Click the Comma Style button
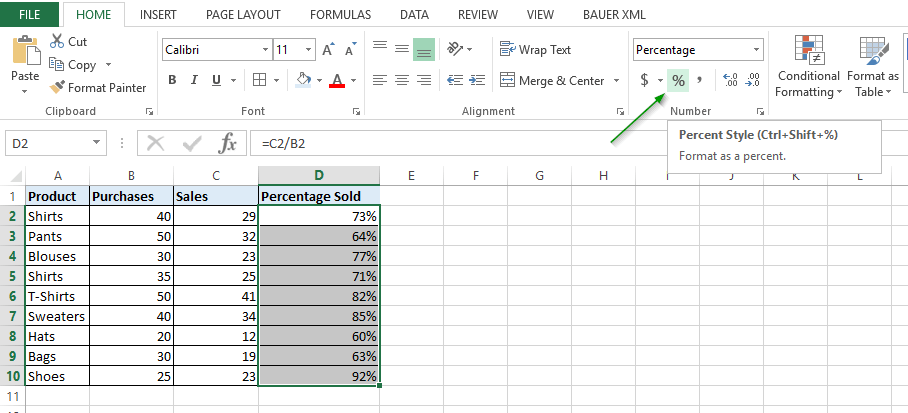Screen dimensions: 908x413 [x=700, y=81]
